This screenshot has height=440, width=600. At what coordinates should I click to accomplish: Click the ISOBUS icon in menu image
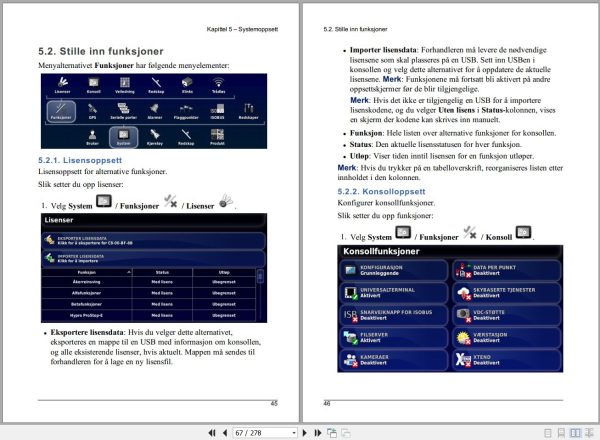pyautogui.click(x=217, y=111)
